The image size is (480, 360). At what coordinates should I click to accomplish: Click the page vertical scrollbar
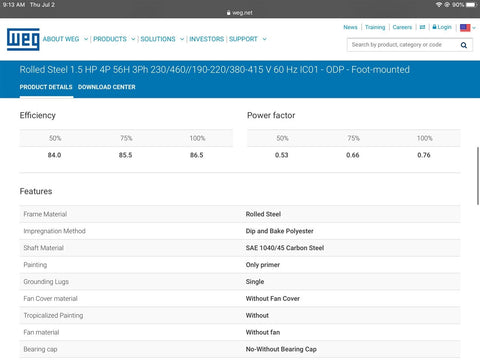coord(478,176)
